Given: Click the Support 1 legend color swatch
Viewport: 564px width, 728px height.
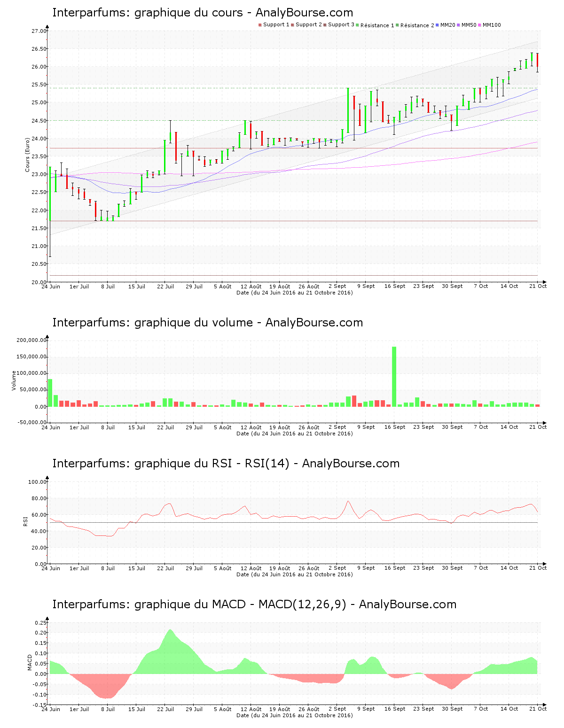Looking at the screenshot, I should [260, 25].
